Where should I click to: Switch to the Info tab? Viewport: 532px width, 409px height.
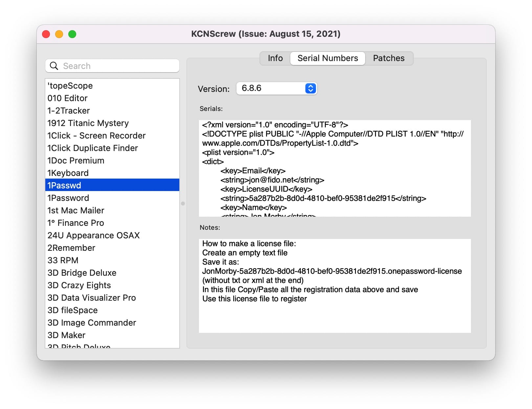coord(275,58)
